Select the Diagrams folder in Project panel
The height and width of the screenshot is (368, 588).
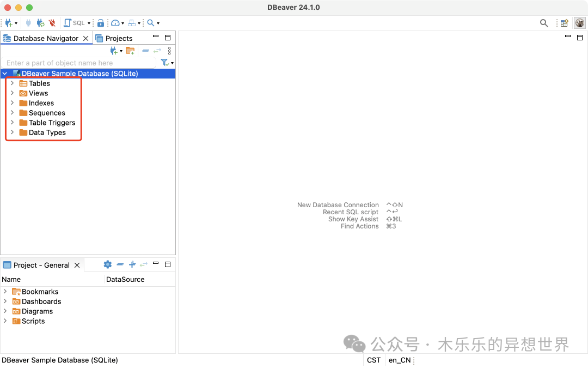point(37,311)
